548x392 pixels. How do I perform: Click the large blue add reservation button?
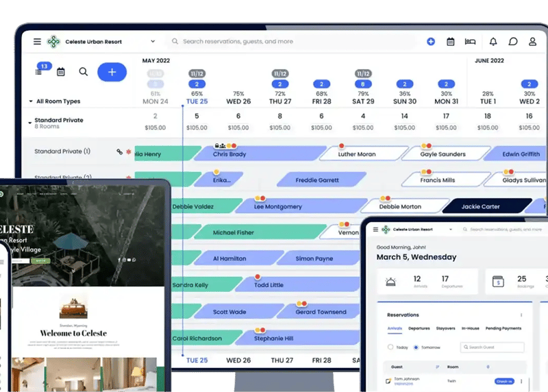[112, 71]
